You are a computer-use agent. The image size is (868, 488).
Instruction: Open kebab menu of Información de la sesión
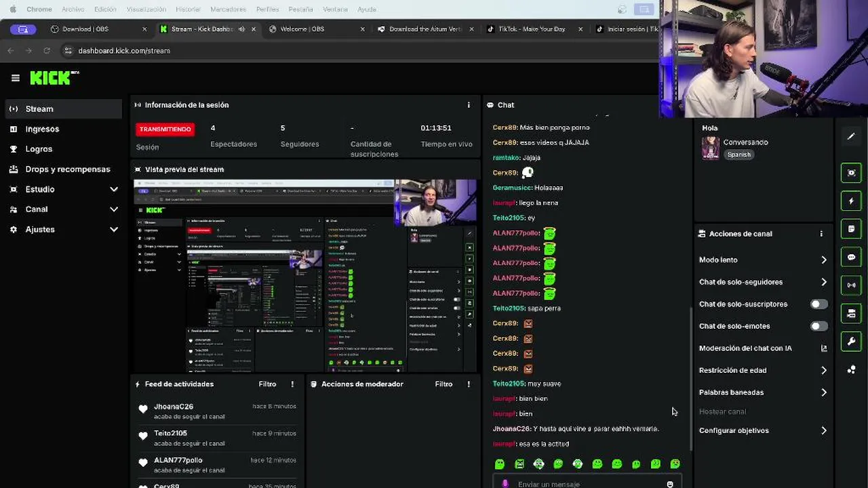pyautogui.click(x=468, y=105)
